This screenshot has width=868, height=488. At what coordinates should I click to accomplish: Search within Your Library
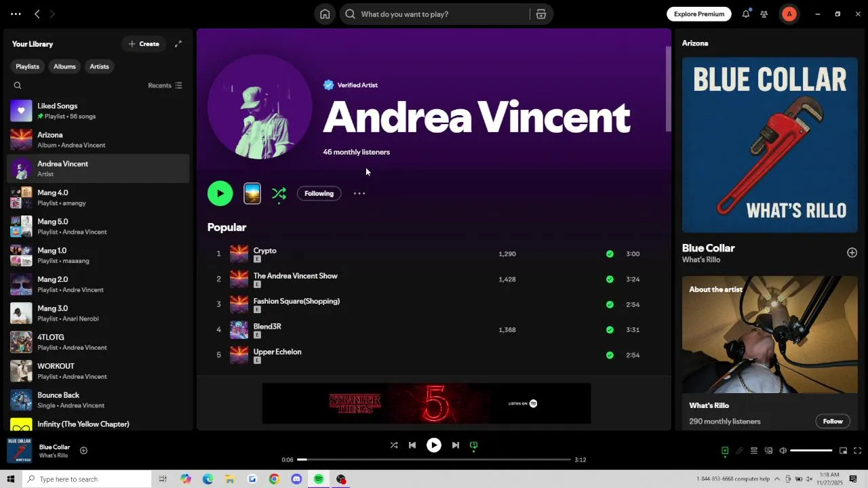pos(18,85)
